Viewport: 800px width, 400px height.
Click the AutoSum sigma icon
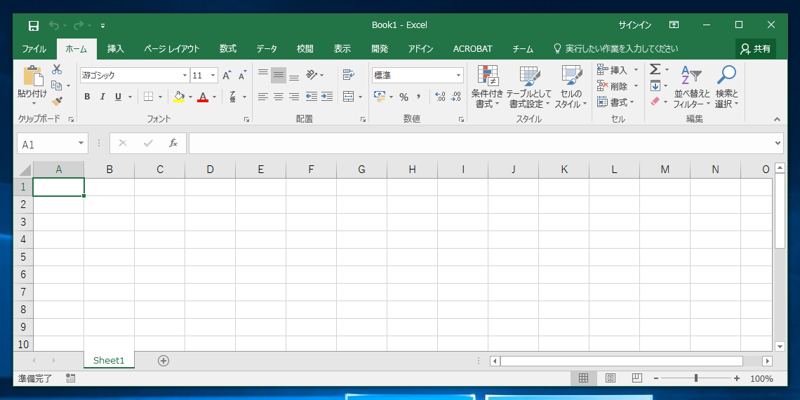point(655,69)
